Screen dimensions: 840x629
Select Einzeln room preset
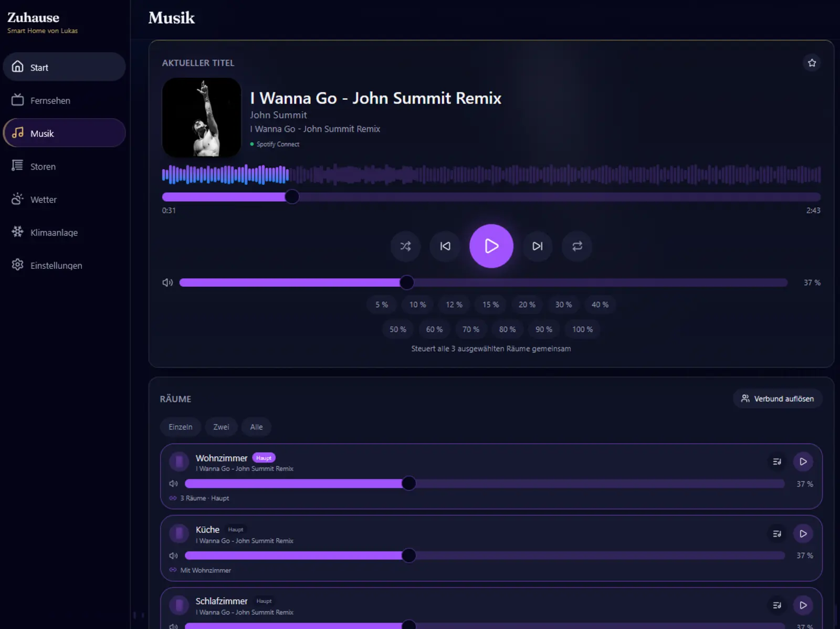point(181,427)
